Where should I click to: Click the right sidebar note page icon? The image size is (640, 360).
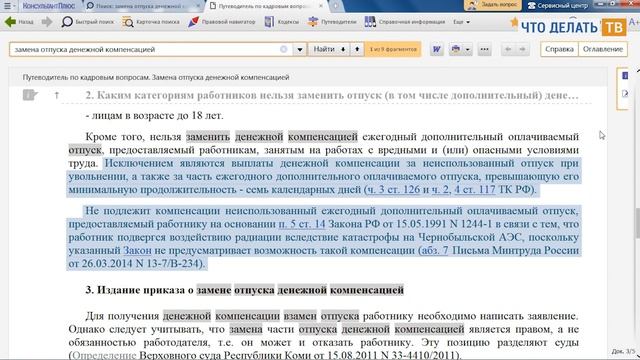point(625,93)
